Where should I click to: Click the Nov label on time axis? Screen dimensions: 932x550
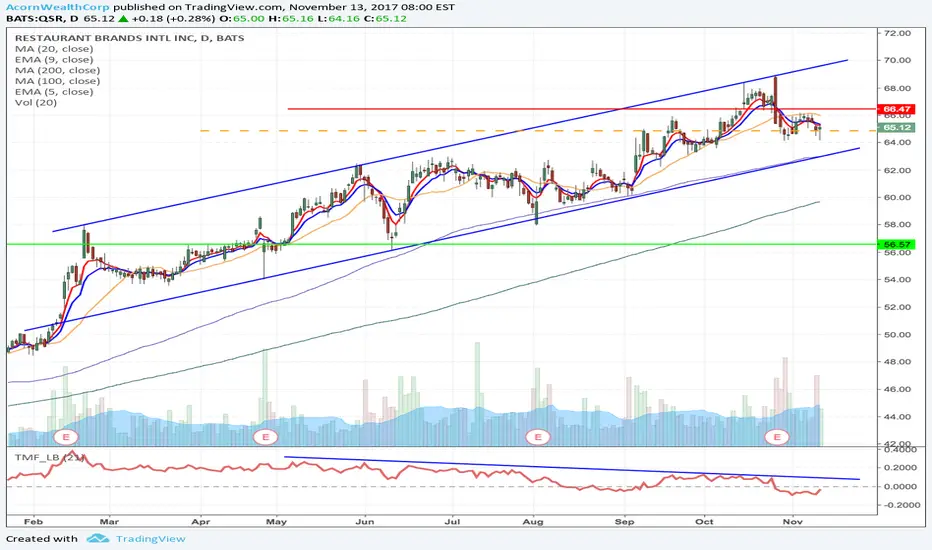[x=793, y=522]
